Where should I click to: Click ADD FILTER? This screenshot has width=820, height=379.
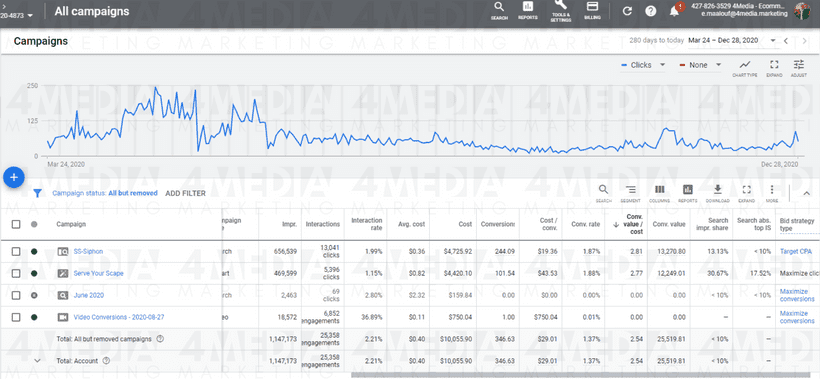(186, 193)
